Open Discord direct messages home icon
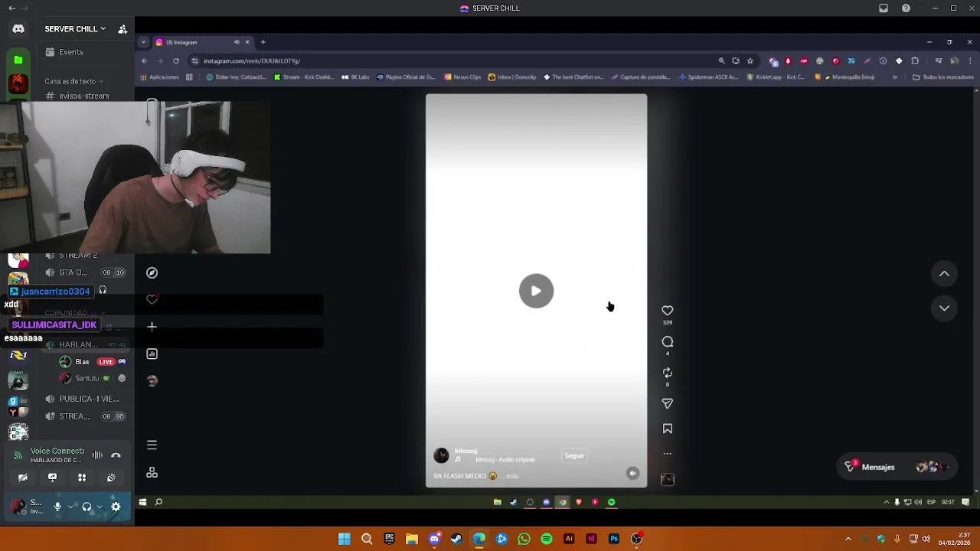This screenshot has height=551, width=980. coord(18,29)
